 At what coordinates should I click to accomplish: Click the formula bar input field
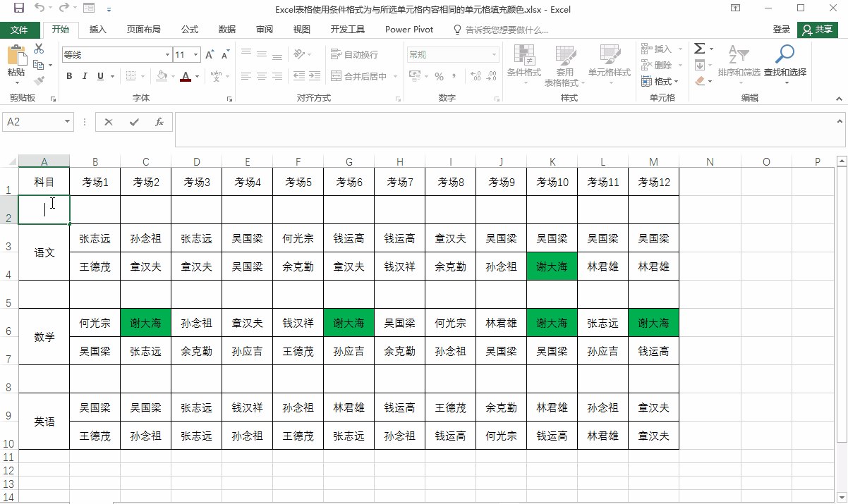505,130
